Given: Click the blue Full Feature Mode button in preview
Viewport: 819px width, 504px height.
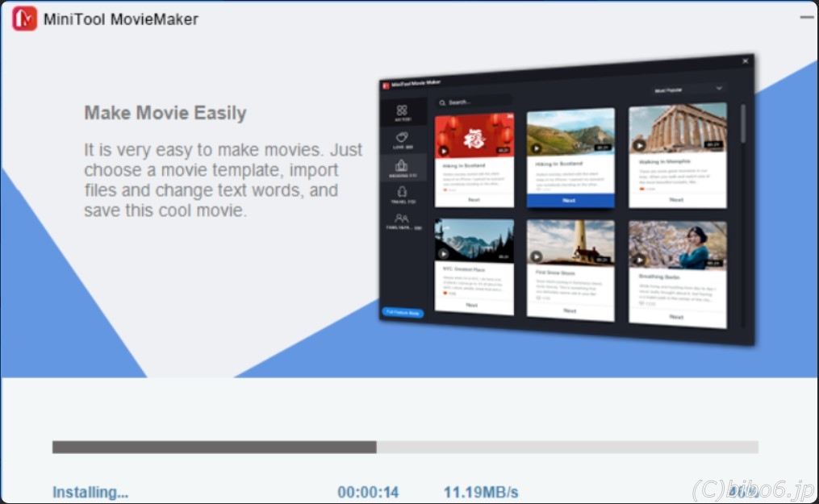Looking at the screenshot, I should (403, 313).
